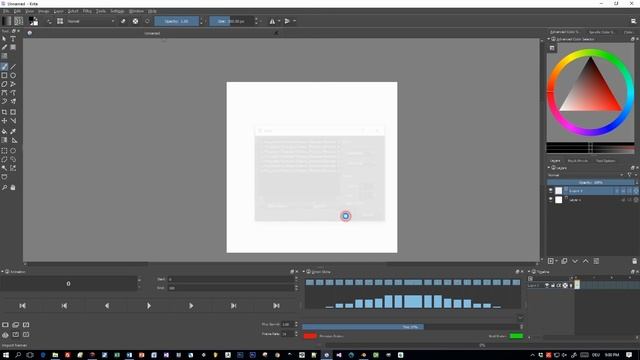Open the Edit menu
640x360 pixels.
coord(17,11)
